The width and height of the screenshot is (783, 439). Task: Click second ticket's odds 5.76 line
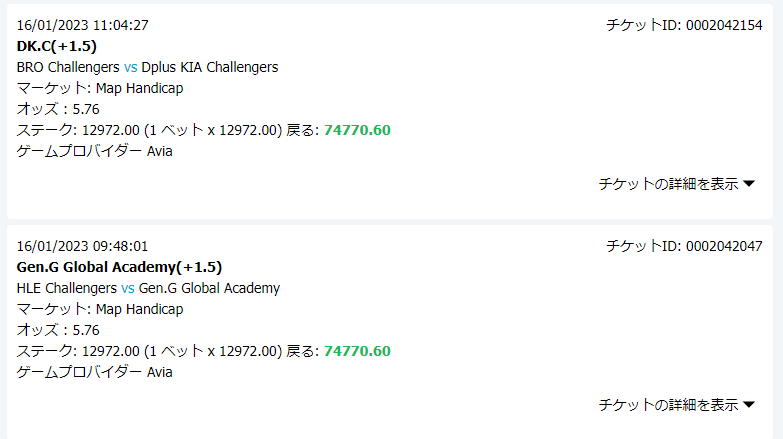(58, 330)
